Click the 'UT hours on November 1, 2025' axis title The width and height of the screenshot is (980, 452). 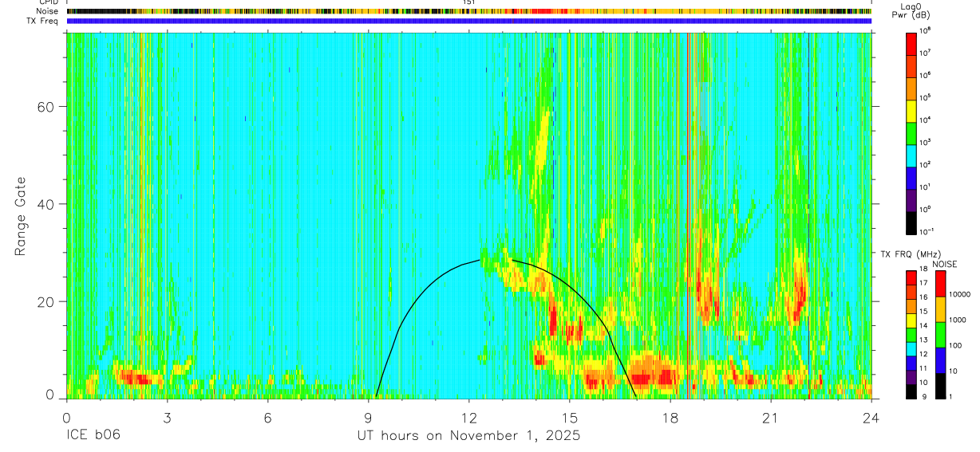click(x=468, y=436)
